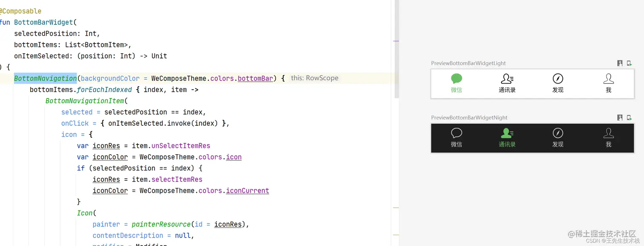
Task: Select 通讯录 label in light preview
Action: click(507, 90)
